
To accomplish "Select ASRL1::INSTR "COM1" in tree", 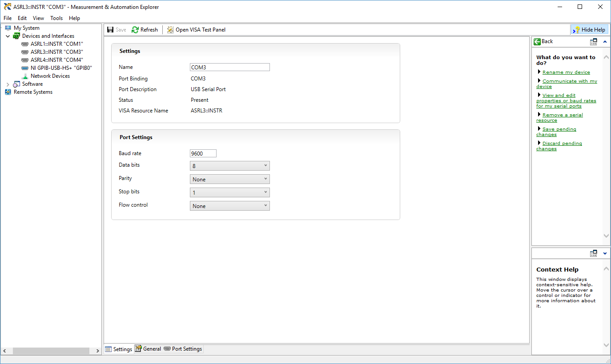I will (57, 44).
